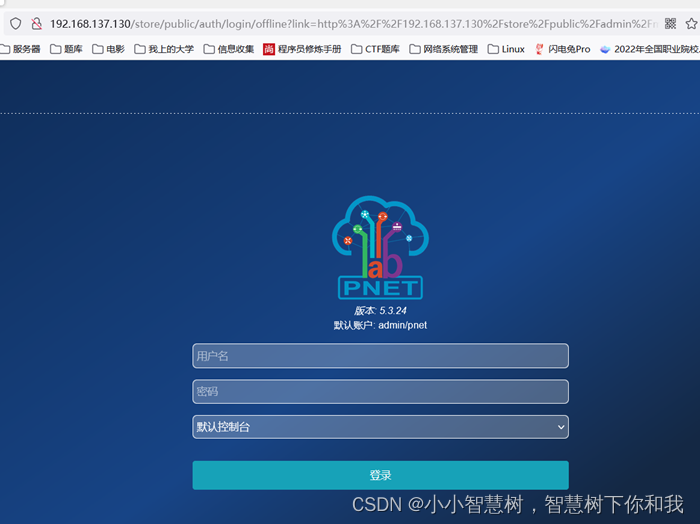
Task: Click the 版本 5.3.24 version text
Action: point(380,311)
